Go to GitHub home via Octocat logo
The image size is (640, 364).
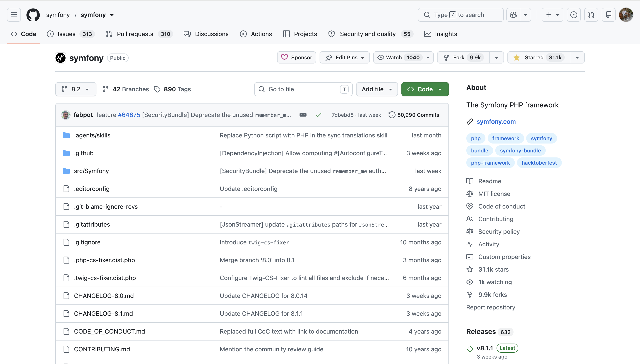(33, 15)
